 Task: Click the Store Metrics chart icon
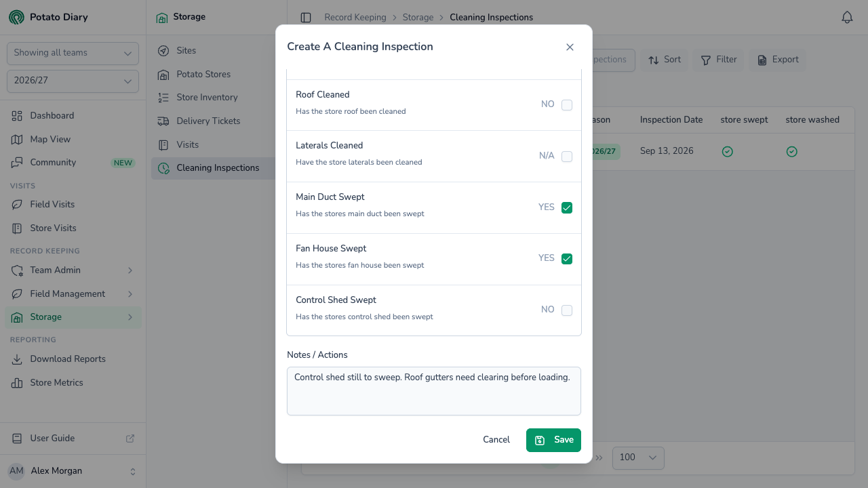click(x=17, y=383)
